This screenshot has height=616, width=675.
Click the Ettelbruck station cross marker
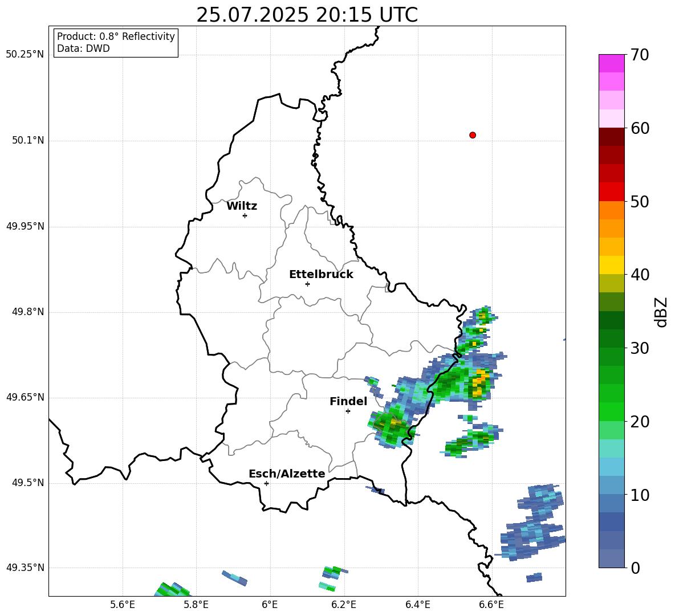coord(307,284)
